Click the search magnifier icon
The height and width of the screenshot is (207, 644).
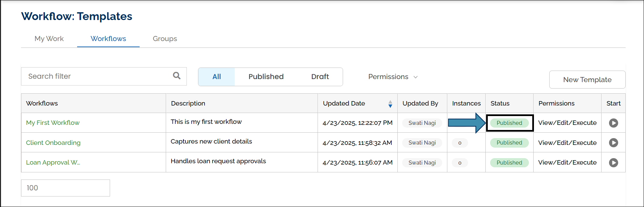coord(177,76)
